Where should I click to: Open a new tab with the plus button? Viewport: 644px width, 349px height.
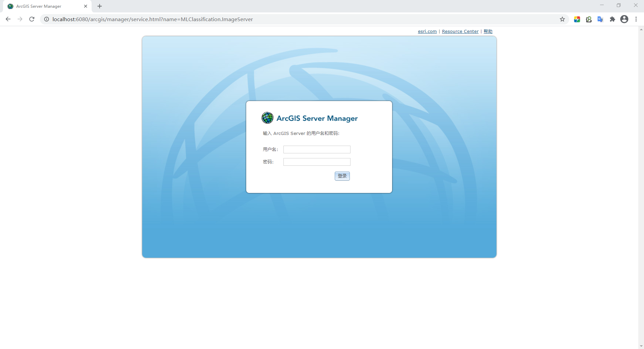[100, 6]
